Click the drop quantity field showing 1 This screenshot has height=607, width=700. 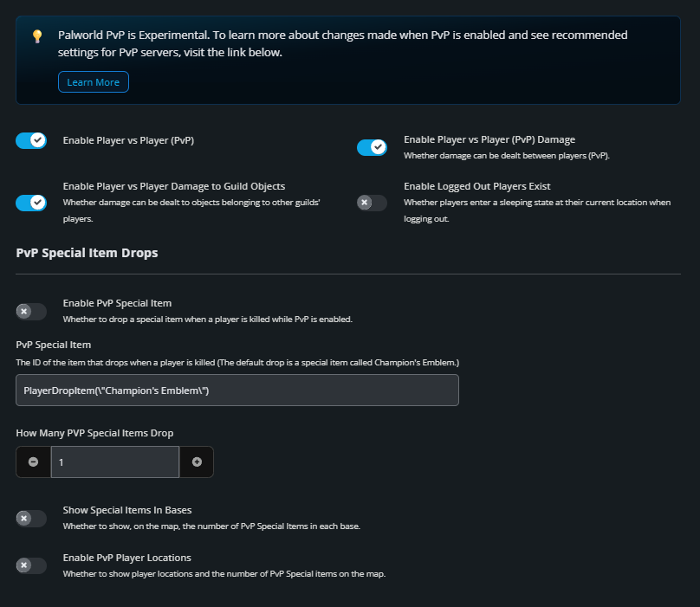coord(114,462)
